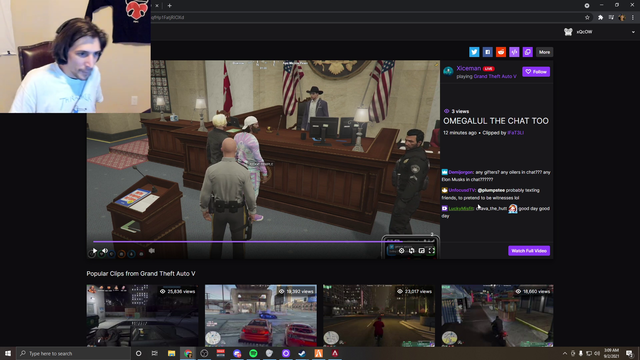640x360 pixels.
Task: Open chat user UnfocusdTV's name
Action: pos(462,190)
